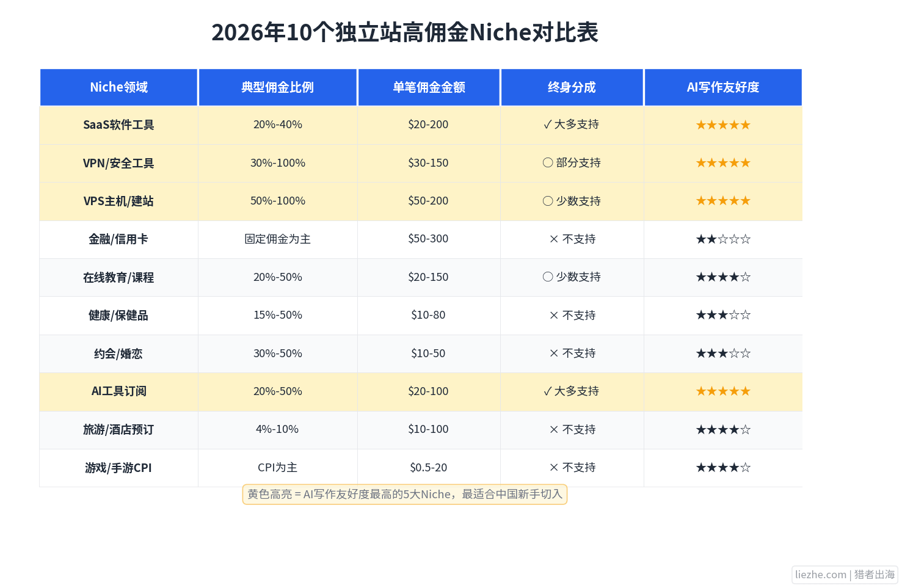Click the star rating in 游戏/手游CPI row
The height and width of the screenshot is (588, 902).
(723, 468)
